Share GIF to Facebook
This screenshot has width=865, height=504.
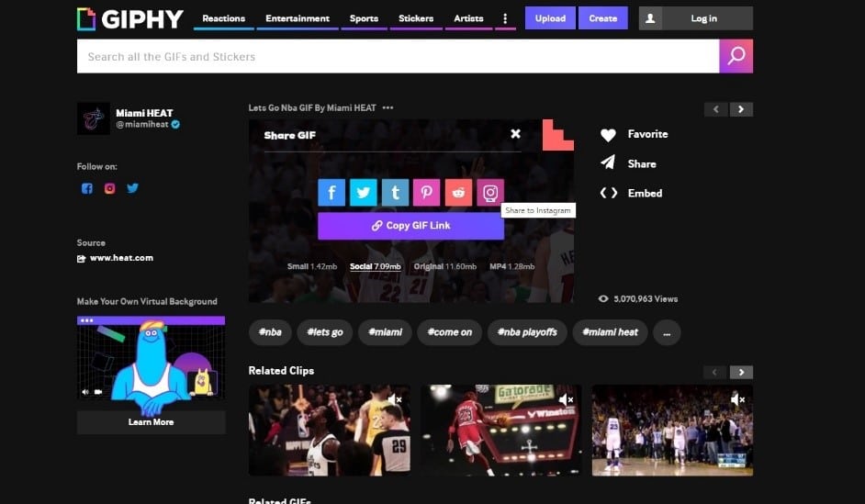pyautogui.click(x=331, y=193)
